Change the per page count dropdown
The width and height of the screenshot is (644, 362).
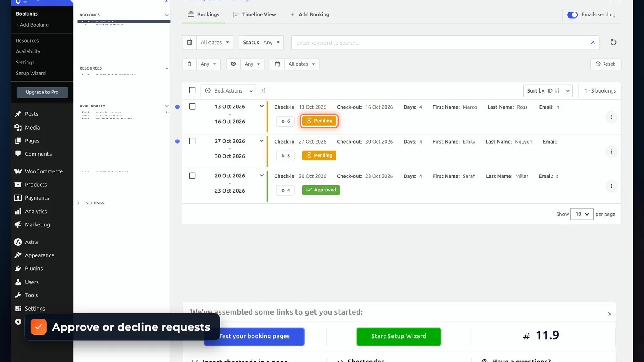(x=582, y=214)
